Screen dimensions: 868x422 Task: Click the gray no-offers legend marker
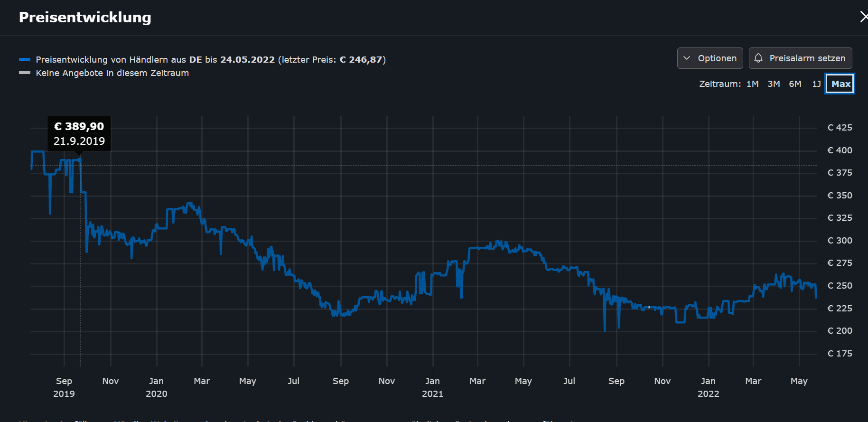click(25, 73)
